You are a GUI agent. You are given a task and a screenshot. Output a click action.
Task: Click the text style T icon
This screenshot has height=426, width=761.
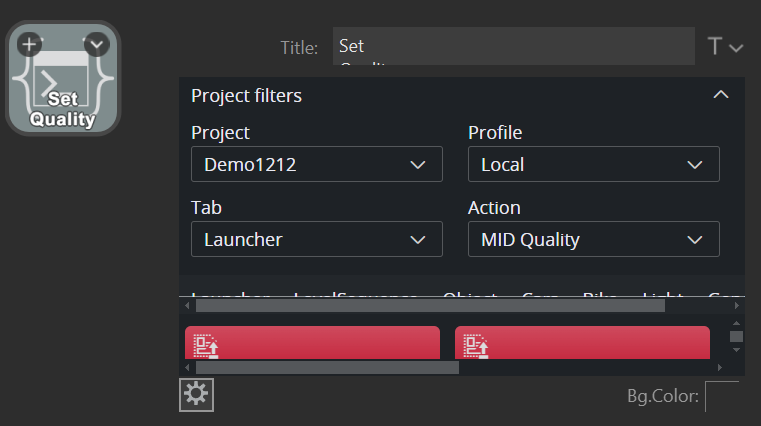pos(715,46)
